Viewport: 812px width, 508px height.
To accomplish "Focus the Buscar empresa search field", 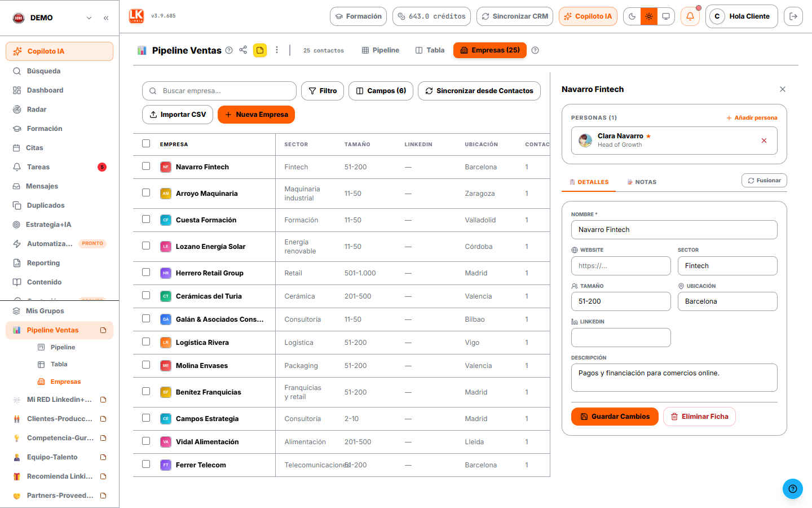I will tap(219, 91).
